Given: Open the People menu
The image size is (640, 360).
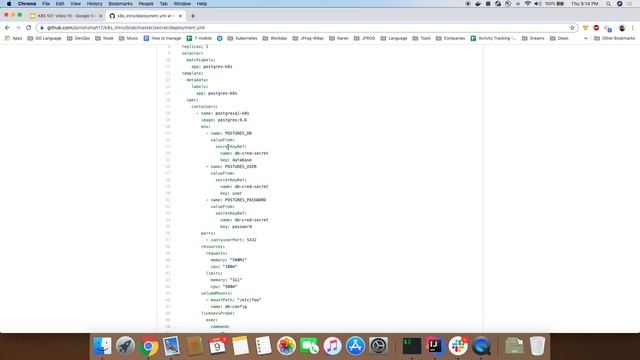Looking at the screenshot, I should [x=146, y=4].
